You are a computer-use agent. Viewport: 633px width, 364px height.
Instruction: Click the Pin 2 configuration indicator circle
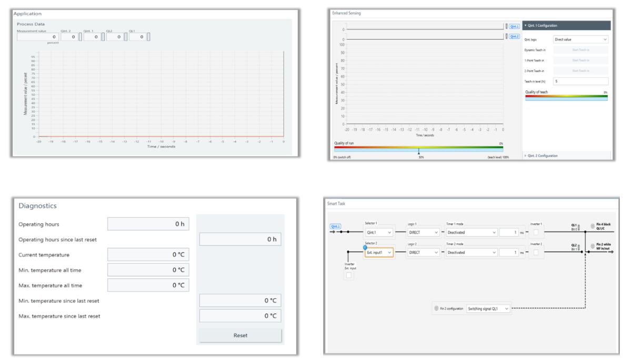coord(436,309)
